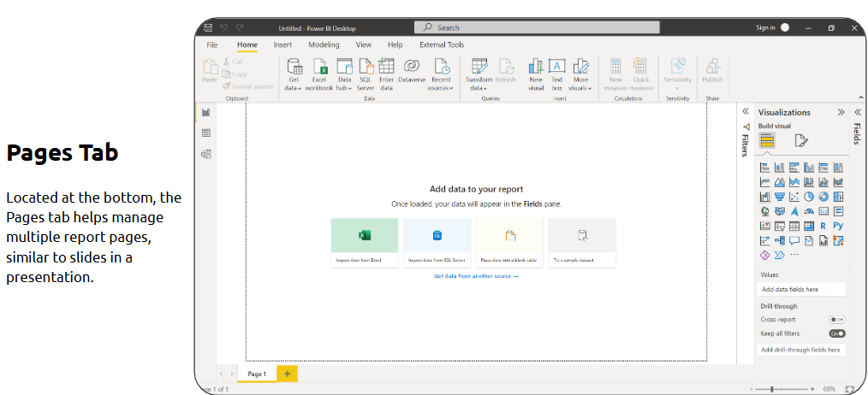Select Decomposition tree visual
Screen dimensions: 868x395
click(x=780, y=240)
